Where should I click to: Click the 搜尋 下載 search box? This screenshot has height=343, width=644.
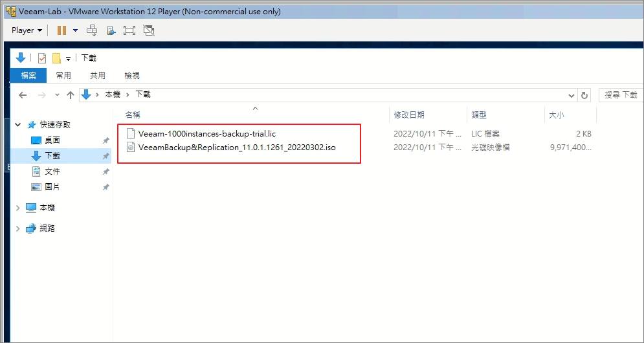tap(621, 95)
